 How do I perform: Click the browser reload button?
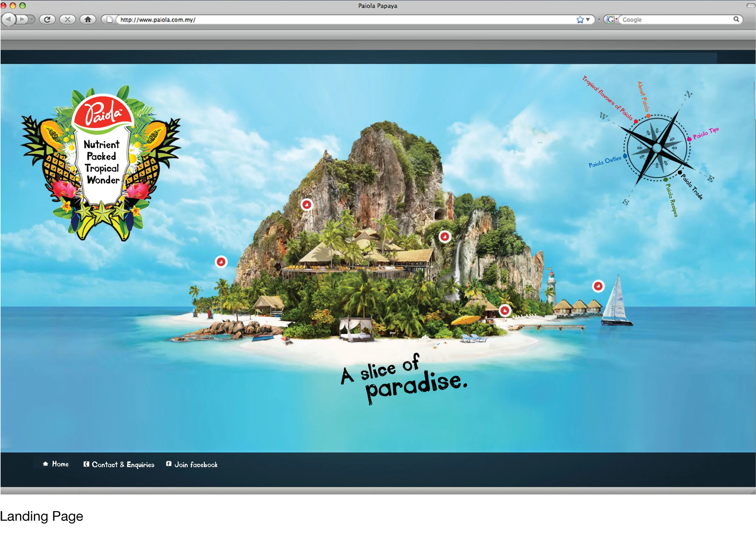pos(47,19)
